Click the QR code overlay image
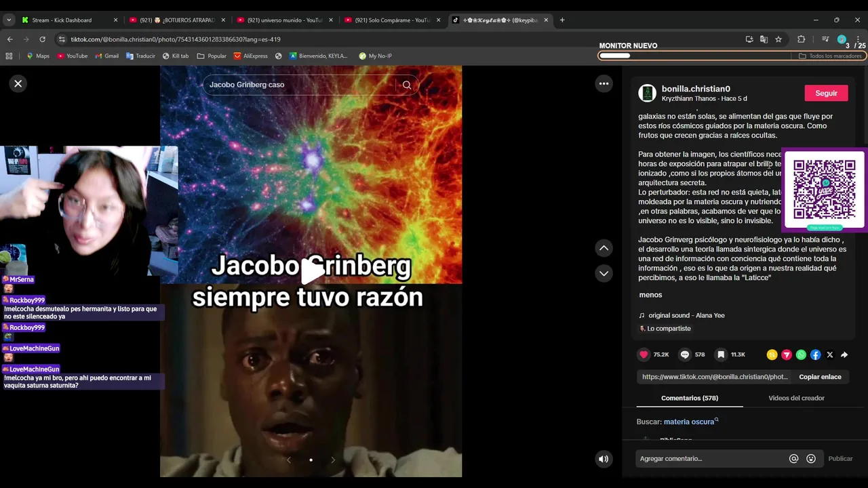 coord(825,190)
